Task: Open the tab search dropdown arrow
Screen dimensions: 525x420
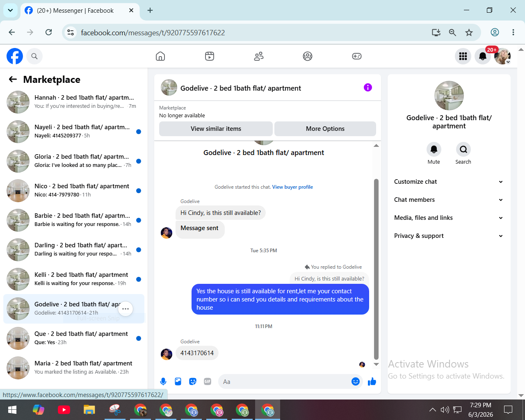Action: click(10, 10)
